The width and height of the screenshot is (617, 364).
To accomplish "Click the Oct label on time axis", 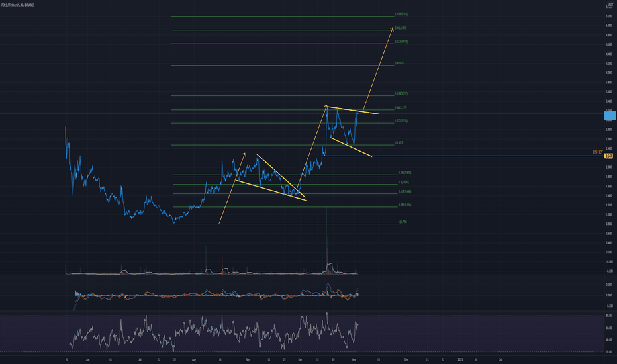I will (300, 359).
